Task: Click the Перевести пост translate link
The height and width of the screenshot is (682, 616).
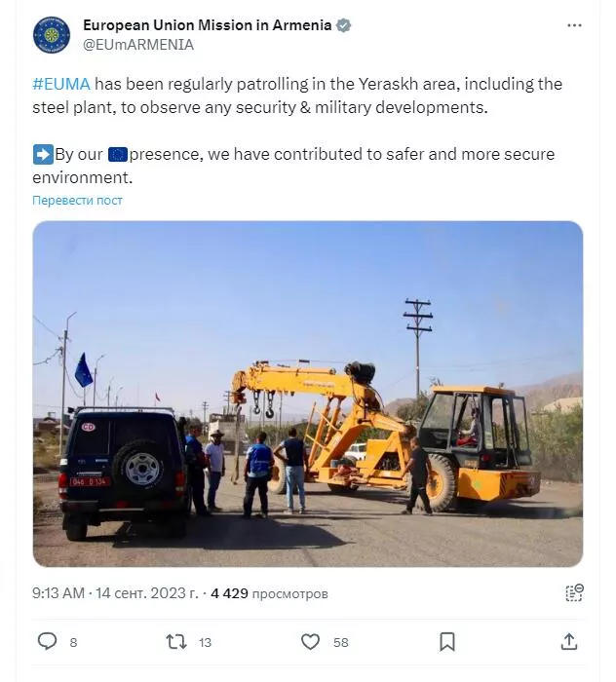Action: (x=77, y=201)
